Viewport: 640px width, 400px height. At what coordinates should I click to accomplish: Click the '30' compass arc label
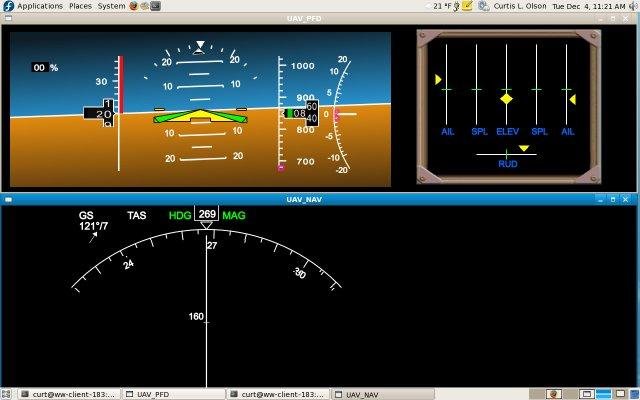click(300, 273)
